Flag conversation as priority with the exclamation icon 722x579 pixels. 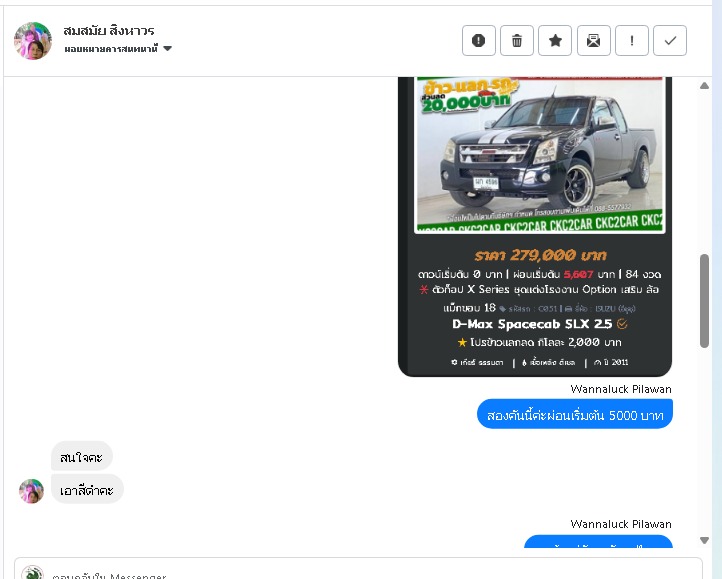[632, 41]
